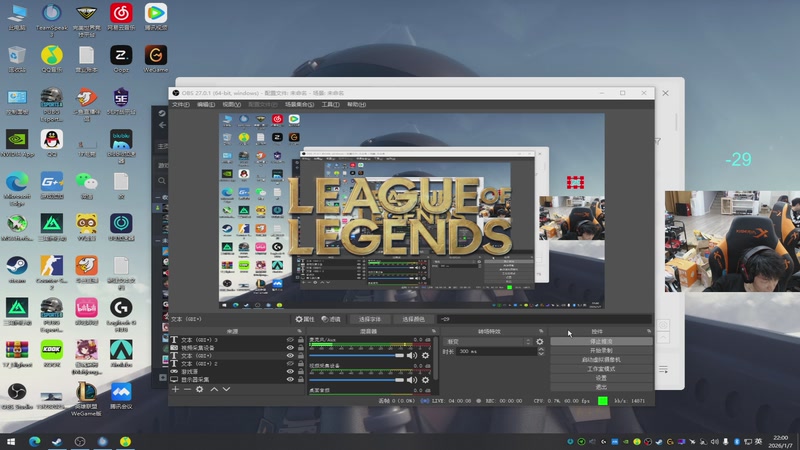The height and width of the screenshot is (450, 800).
Task: Toggle visibility of 视频采集设备 source
Action: [x=290, y=347]
